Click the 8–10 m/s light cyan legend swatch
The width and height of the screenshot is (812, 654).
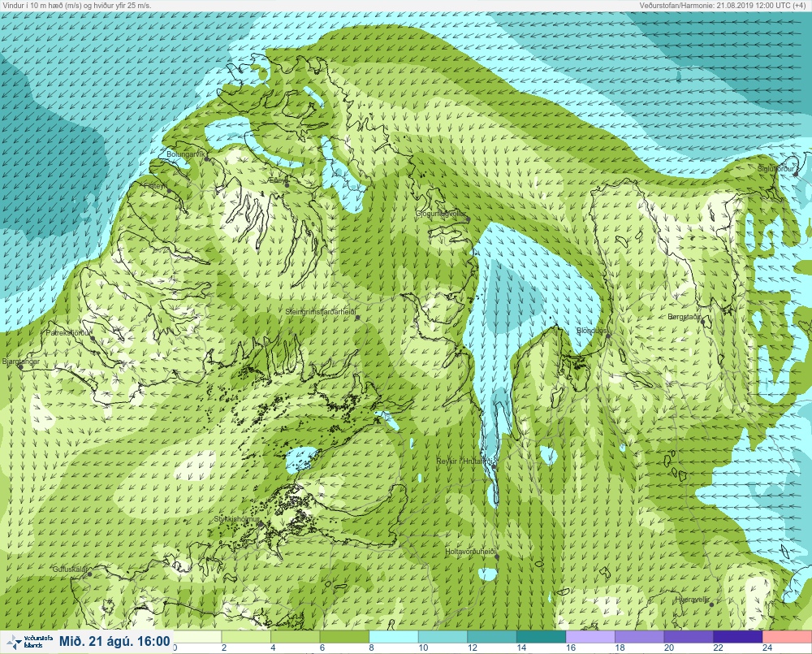click(x=394, y=636)
